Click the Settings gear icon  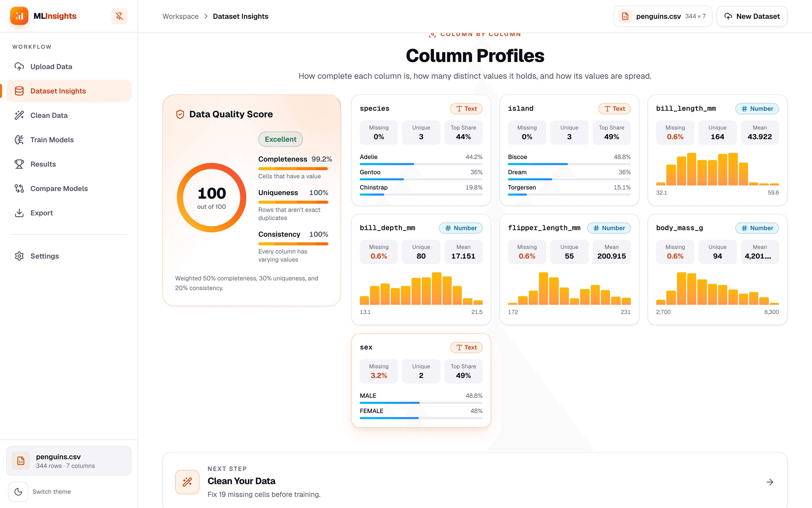(x=19, y=256)
